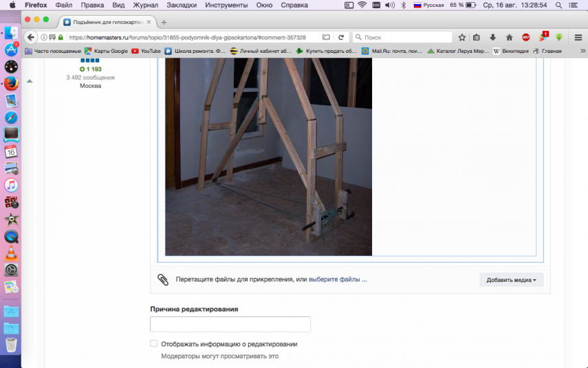This screenshot has width=588, height=368.
Task: Open the Инструменты menu
Action: click(x=226, y=6)
